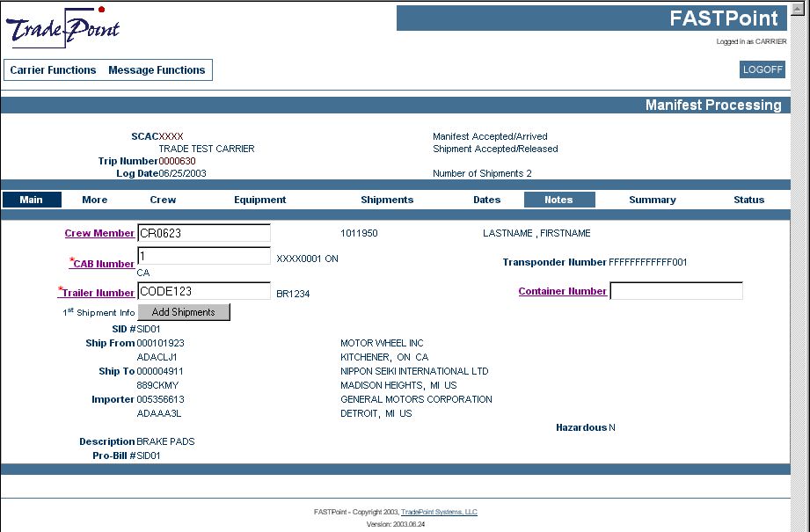Click the Log Date 06/25/2003

pyautogui.click(x=182, y=173)
